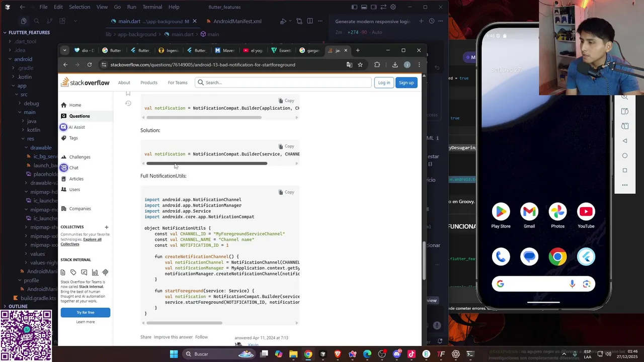
Task: Tap the Google voice search microphone
Action: point(572,284)
